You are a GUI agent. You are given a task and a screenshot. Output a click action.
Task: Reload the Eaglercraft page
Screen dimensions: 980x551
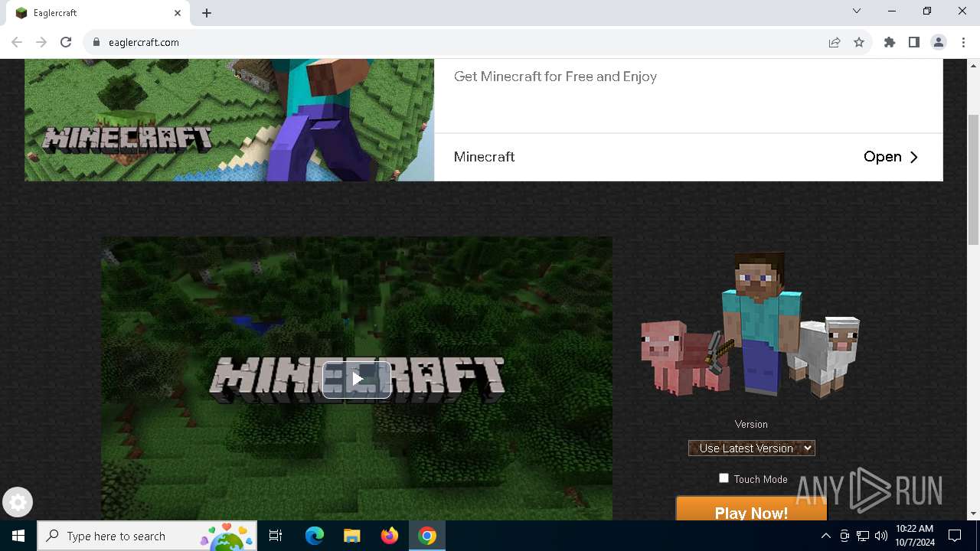[x=66, y=42]
